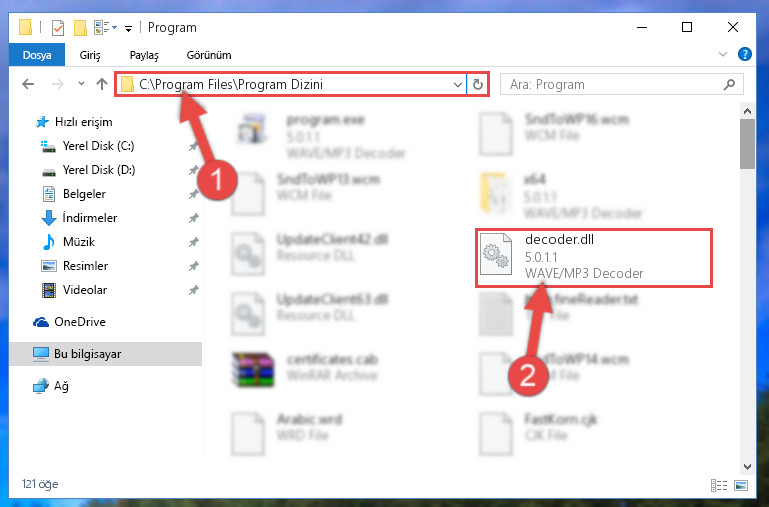Click the Properties quick access icon

pyautogui.click(x=57, y=27)
